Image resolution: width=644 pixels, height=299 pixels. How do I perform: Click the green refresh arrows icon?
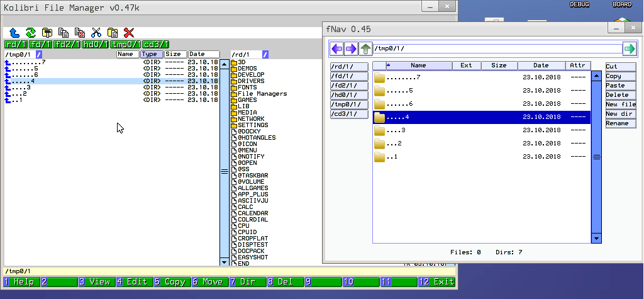tap(30, 33)
